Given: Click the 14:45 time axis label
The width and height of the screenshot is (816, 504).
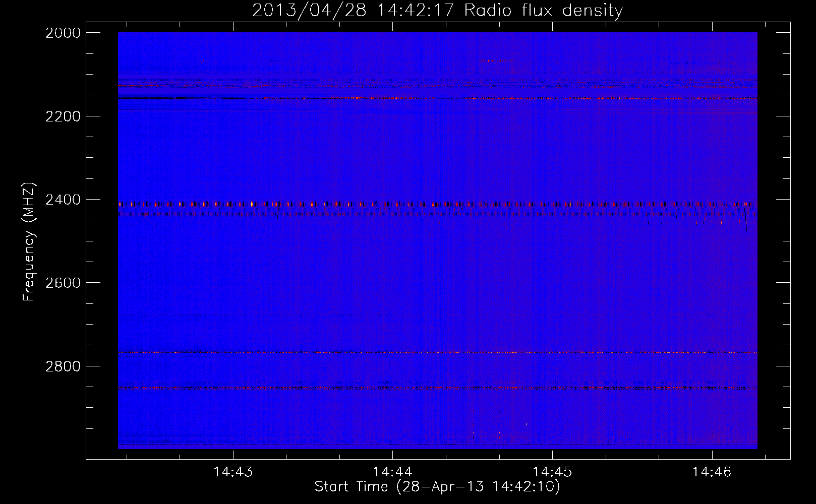Looking at the screenshot, I should click(x=552, y=472).
